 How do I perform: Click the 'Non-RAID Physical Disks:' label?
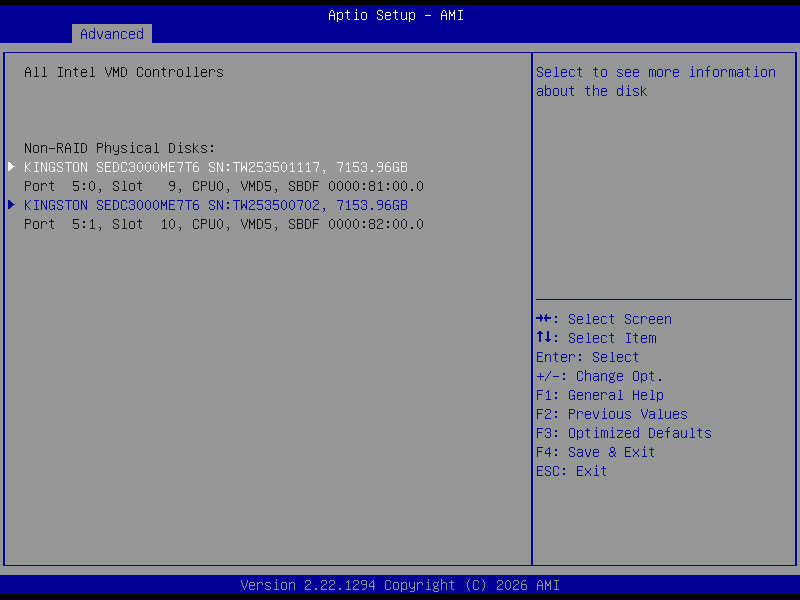(x=119, y=148)
